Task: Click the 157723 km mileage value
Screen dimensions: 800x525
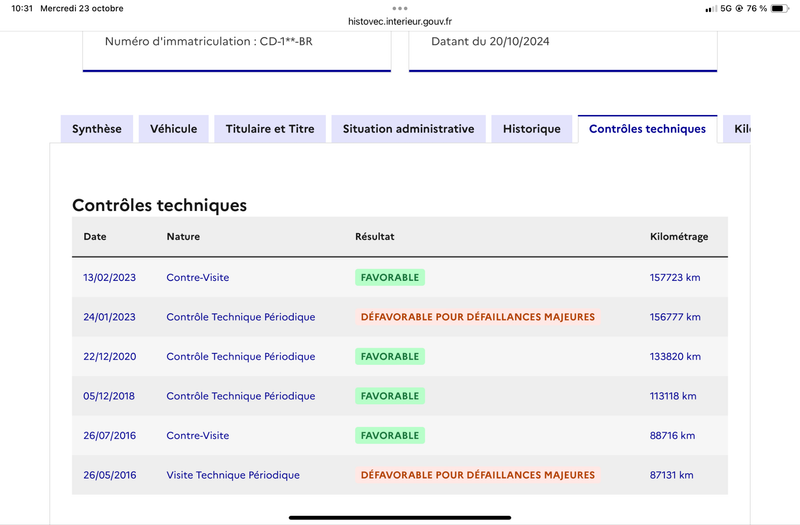Action: click(x=675, y=277)
